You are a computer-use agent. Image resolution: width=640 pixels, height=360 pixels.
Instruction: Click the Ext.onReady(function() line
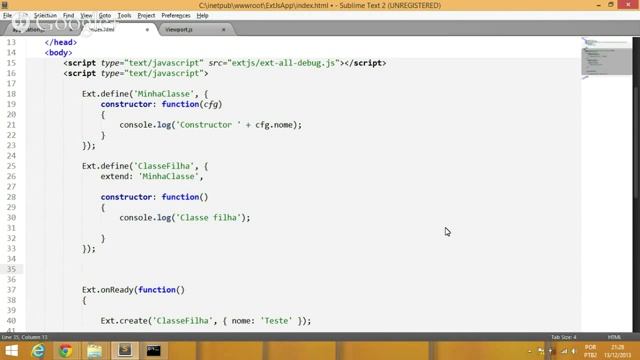click(x=133, y=290)
